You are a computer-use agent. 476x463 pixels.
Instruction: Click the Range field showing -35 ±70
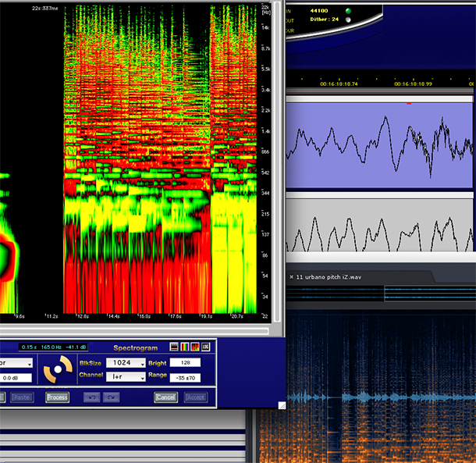[x=186, y=377]
